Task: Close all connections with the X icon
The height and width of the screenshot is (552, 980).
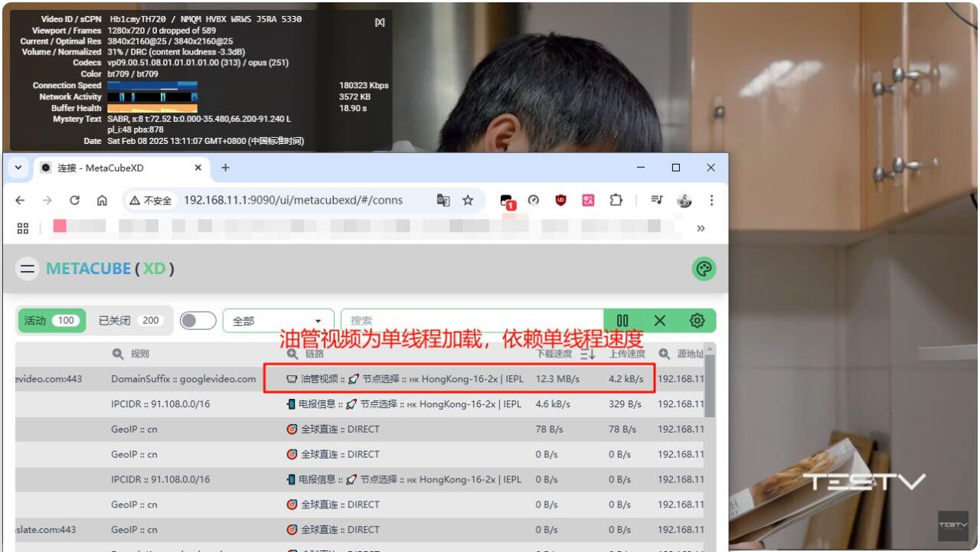Action: pyautogui.click(x=659, y=321)
